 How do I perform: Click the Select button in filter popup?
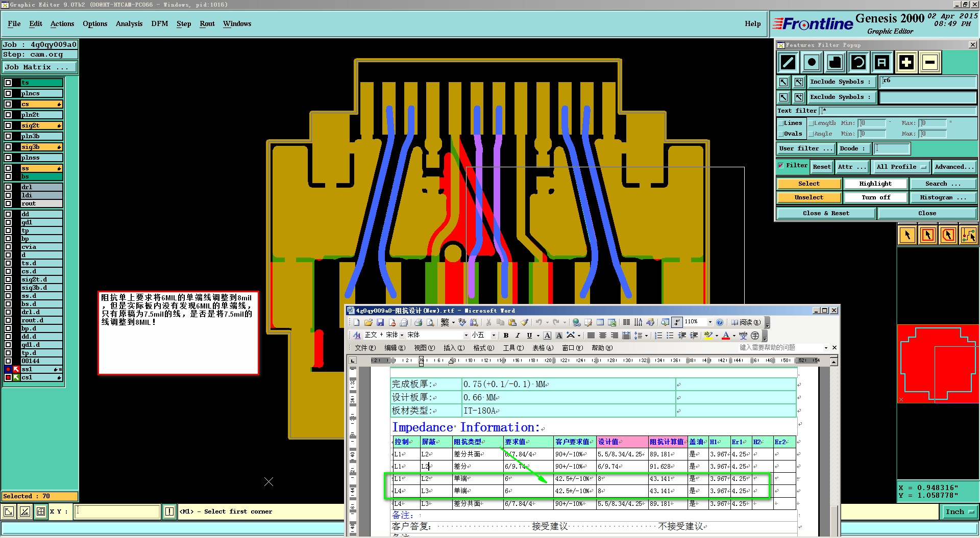coord(809,184)
